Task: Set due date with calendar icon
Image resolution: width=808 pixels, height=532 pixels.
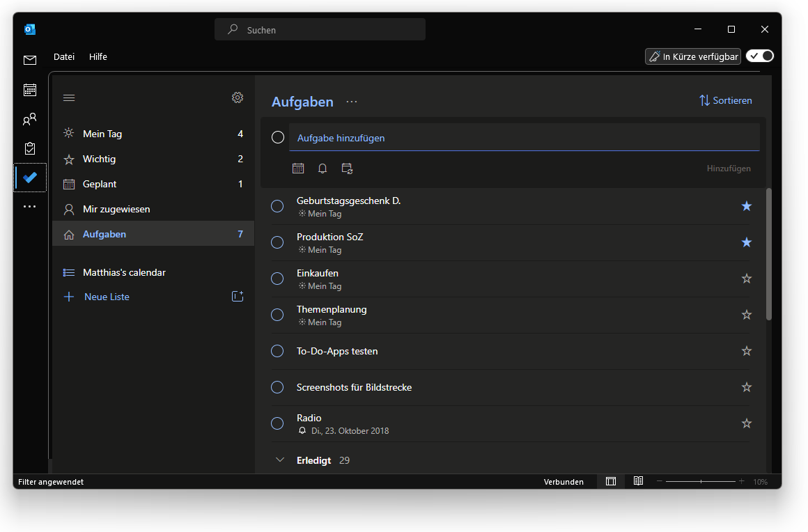Action: click(298, 169)
